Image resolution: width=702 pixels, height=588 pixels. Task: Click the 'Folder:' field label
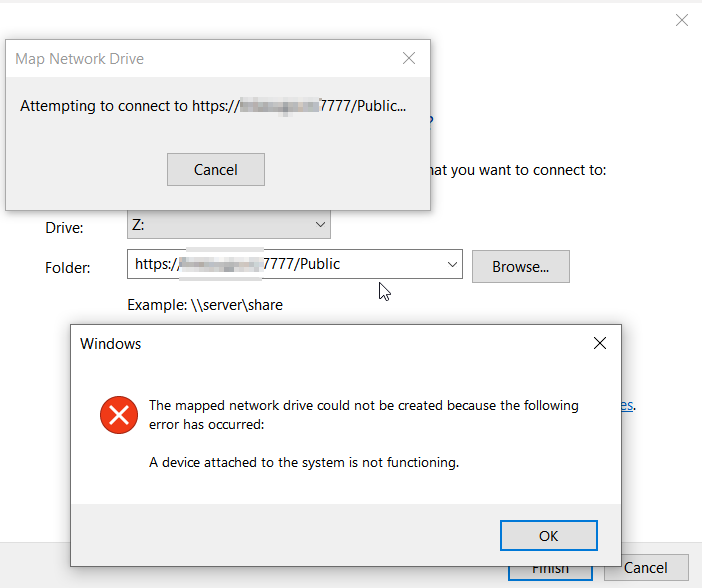click(68, 268)
